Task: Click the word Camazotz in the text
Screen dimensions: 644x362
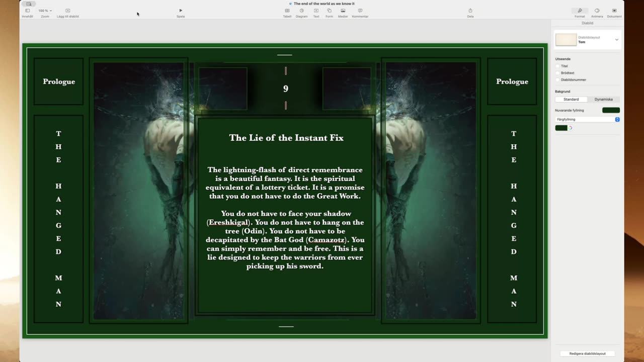Action: coord(327,240)
